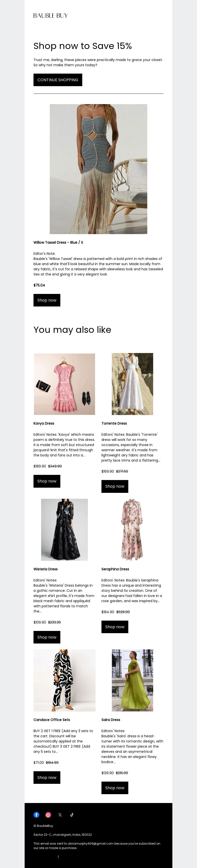The image size is (197, 868).
Task: Click Shop now under Wisteria Dress
Action: (x=47, y=637)
